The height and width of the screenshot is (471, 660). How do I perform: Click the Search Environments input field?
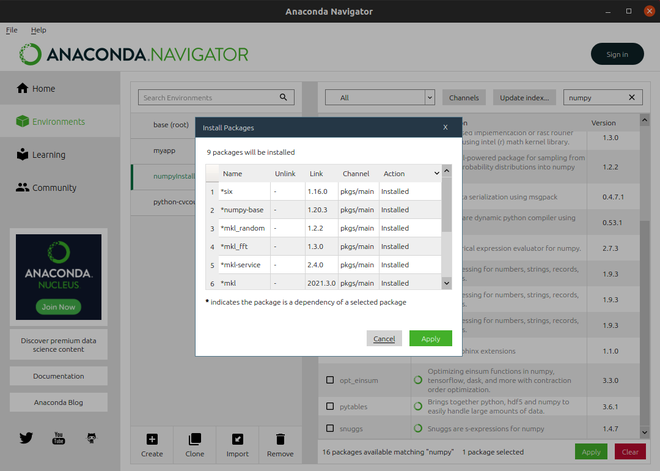click(x=216, y=97)
